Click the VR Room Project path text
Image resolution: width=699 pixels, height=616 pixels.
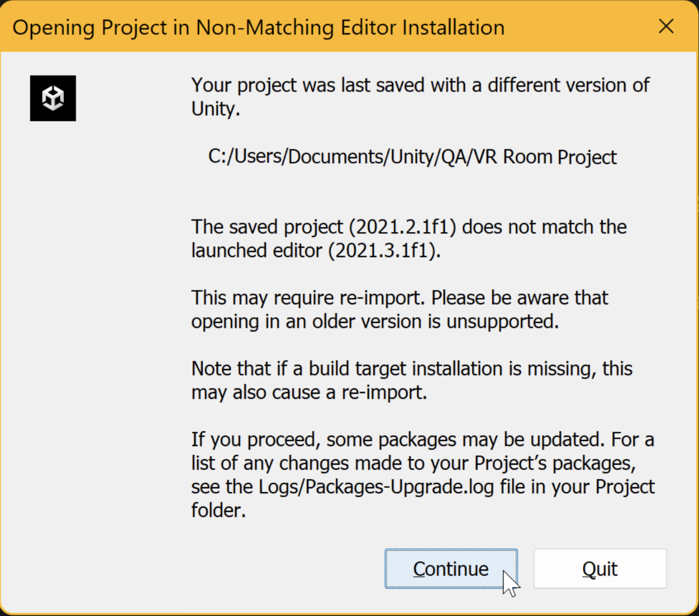[412, 157]
